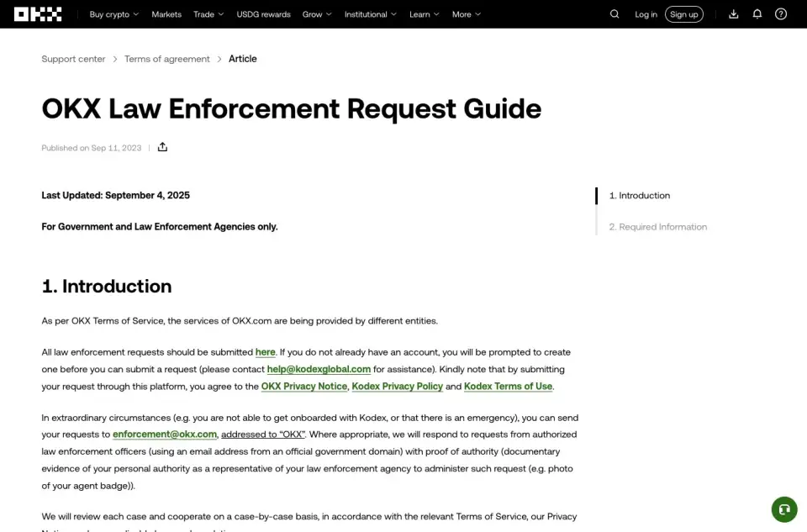
Task: Open the Kodex Privacy Policy link
Action: pyautogui.click(x=398, y=387)
